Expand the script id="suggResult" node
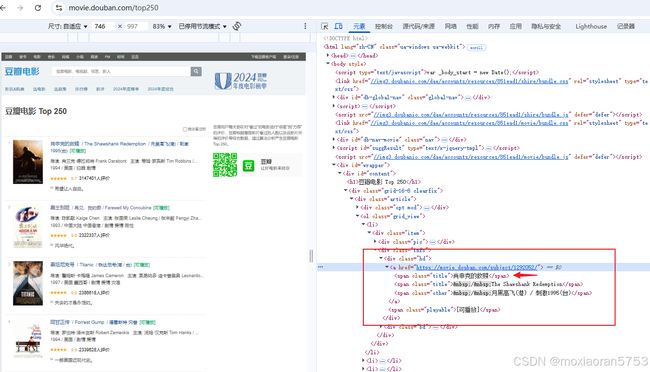Image resolution: width=650 pixels, height=372 pixels. click(334, 148)
